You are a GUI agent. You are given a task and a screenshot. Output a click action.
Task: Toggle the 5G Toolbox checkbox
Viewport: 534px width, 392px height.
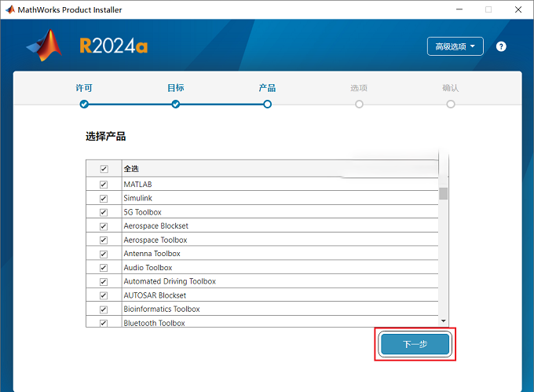point(104,212)
